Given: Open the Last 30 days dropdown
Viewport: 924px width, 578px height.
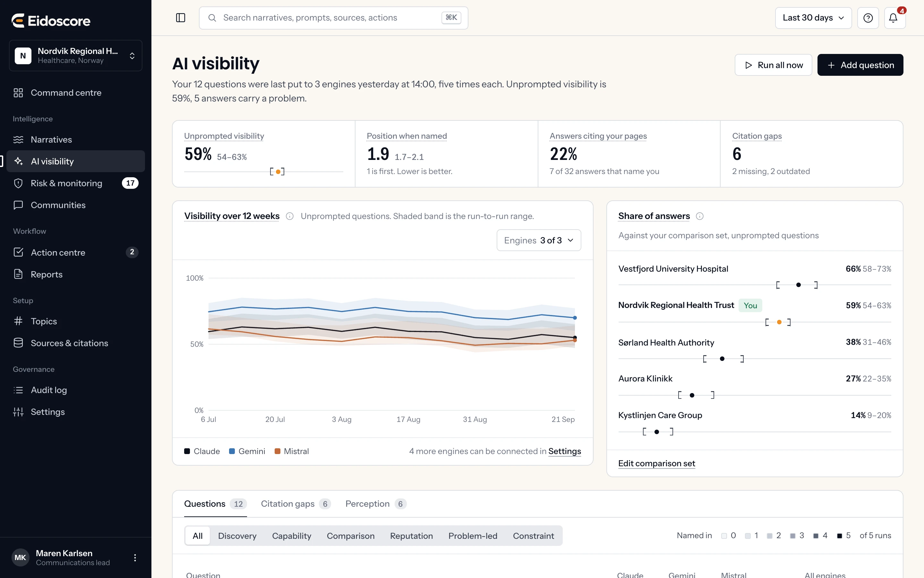Looking at the screenshot, I should (x=813, y=18).
